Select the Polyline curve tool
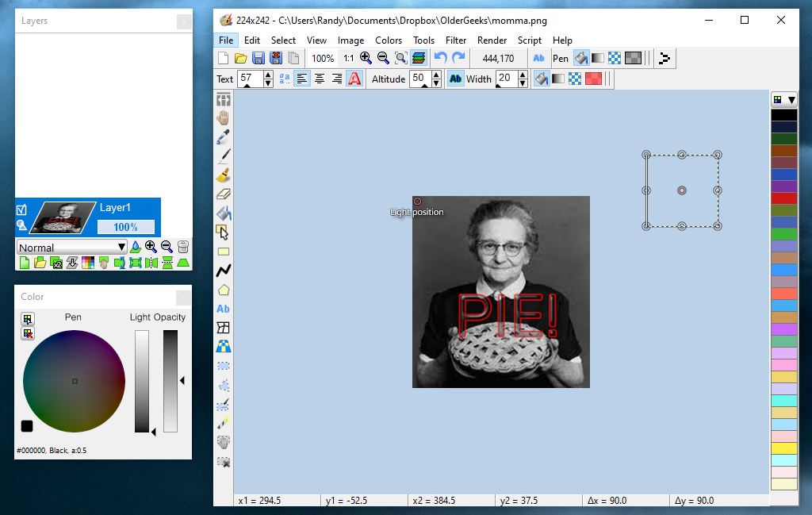Screen dimensions: 812x515 [x=223, y=271]
